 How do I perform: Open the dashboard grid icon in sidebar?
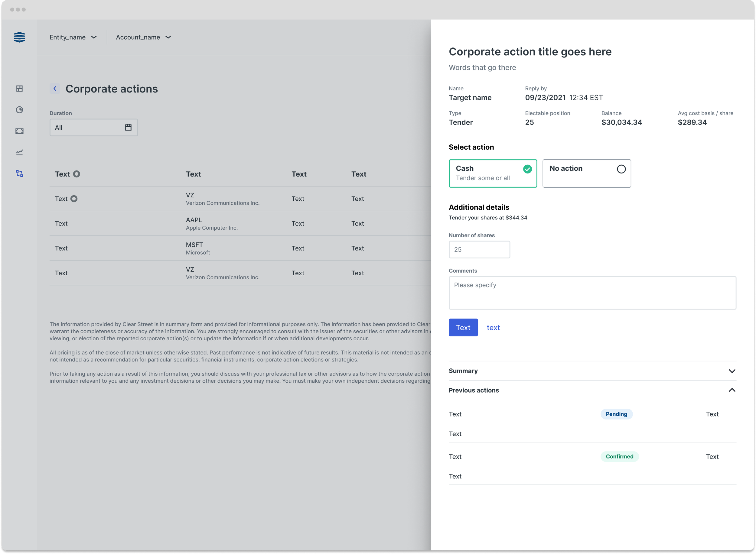tap(19, 89)
